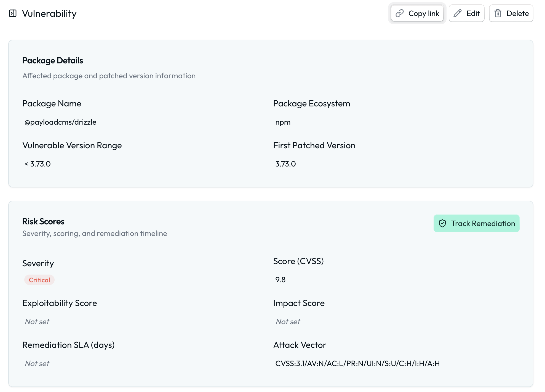Select the @payloadcms/drizzle package name value
This screenshot has height=392, width=545.
tap(60, 122)
